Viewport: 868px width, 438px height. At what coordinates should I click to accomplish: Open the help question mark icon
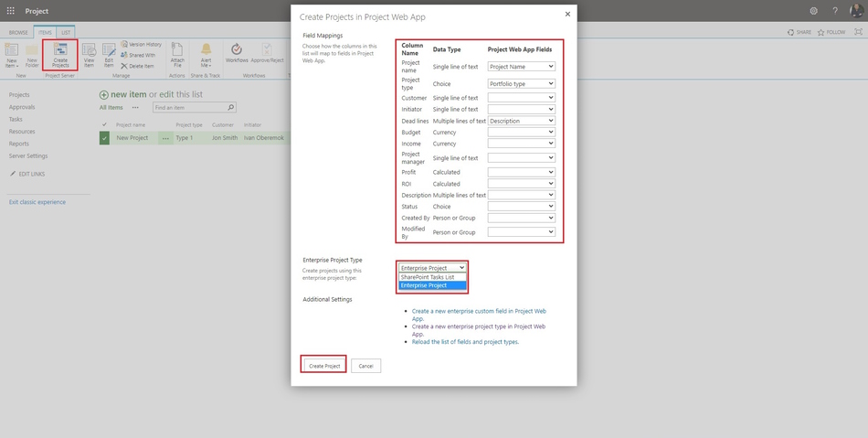pos(835,11)
